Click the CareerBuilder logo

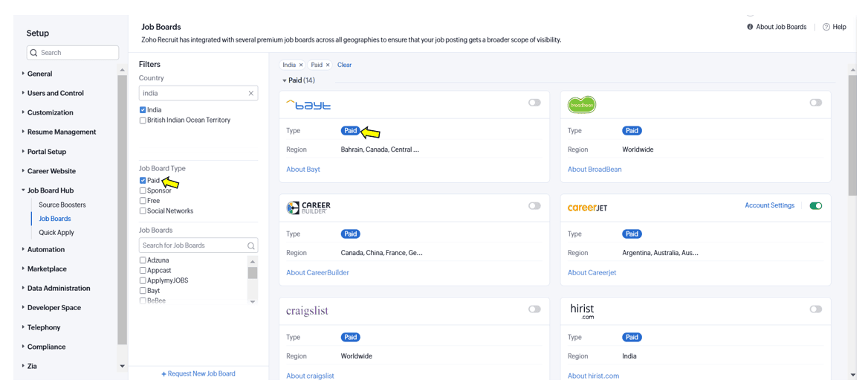(308, 208)
